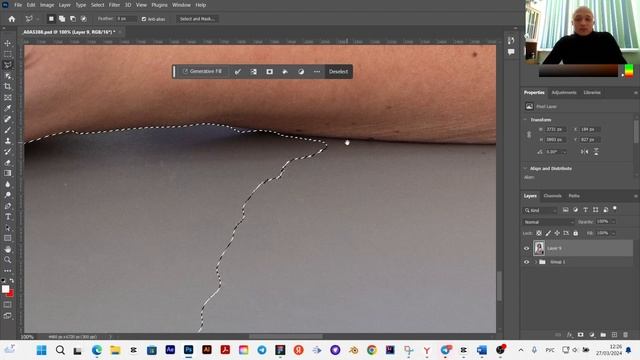Select the Move tool
The height and width of the screenshot is (360, 640).
(7, 43)
